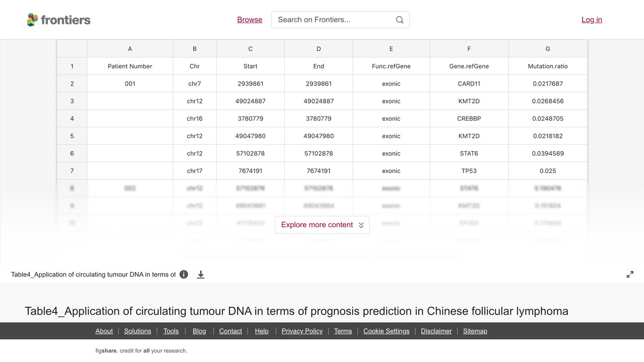Open Contact footer link

230,331
